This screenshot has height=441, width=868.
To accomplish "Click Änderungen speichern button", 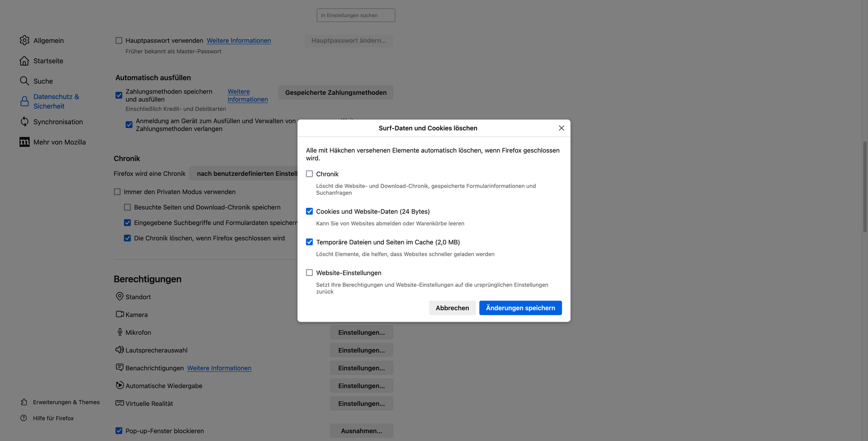I will (x=520, y=308).
